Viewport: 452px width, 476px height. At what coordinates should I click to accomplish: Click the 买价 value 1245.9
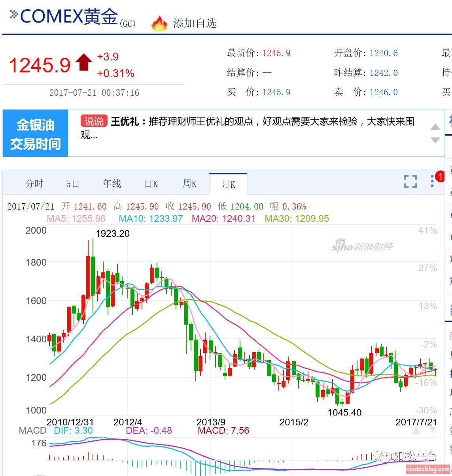coord(276,92)
